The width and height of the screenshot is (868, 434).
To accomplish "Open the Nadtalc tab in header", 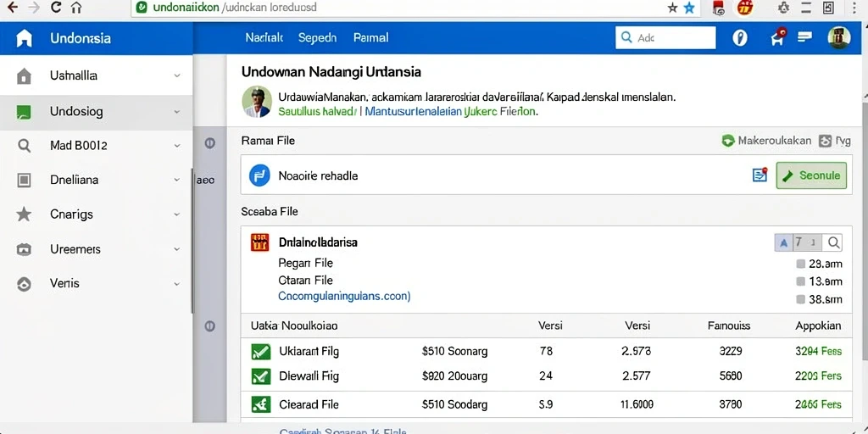I will [x=264, y=37].
